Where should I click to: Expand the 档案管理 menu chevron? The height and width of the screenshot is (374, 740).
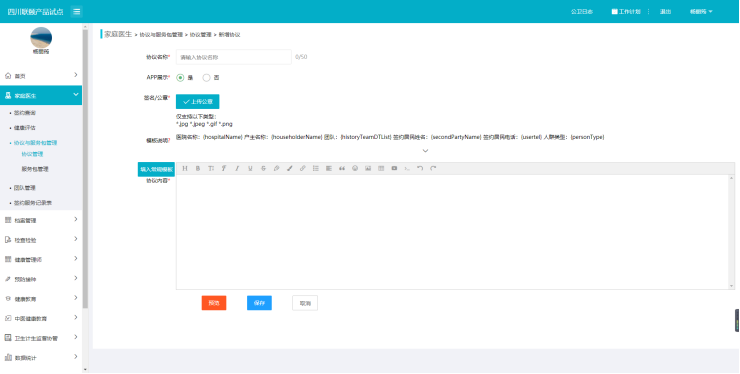coord(76,220)
